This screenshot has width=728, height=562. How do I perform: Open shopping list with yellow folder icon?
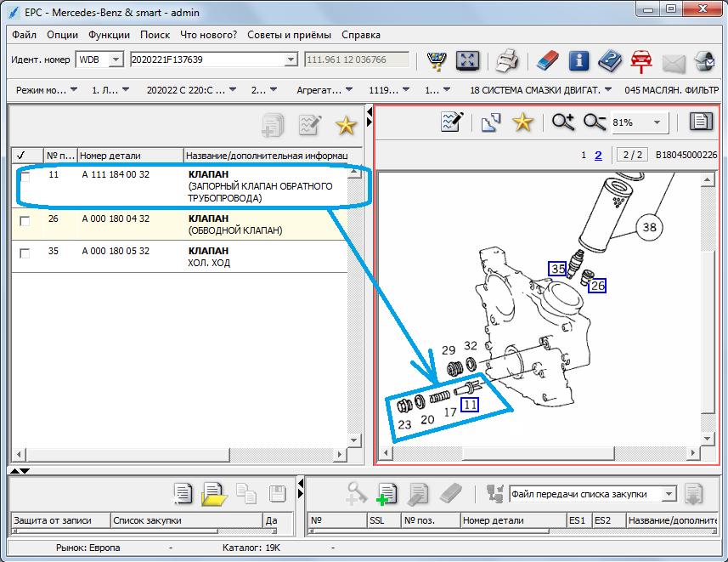(x=214, y=494)
